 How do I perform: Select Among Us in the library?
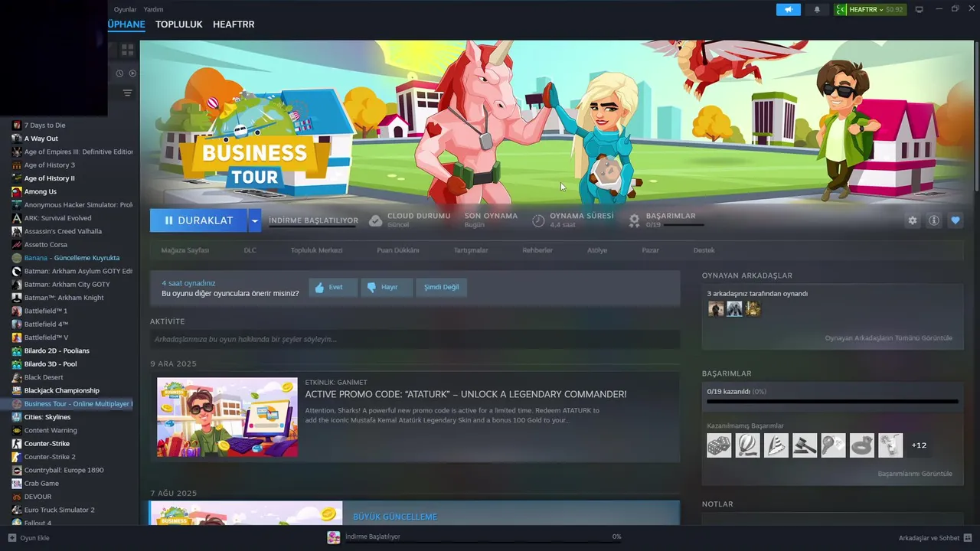point(40,191)
